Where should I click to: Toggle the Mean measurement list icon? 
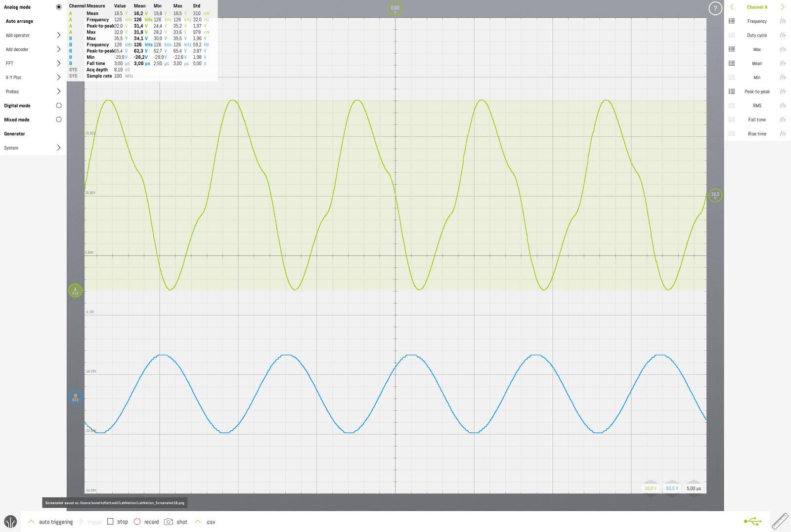tap(732, 63)
